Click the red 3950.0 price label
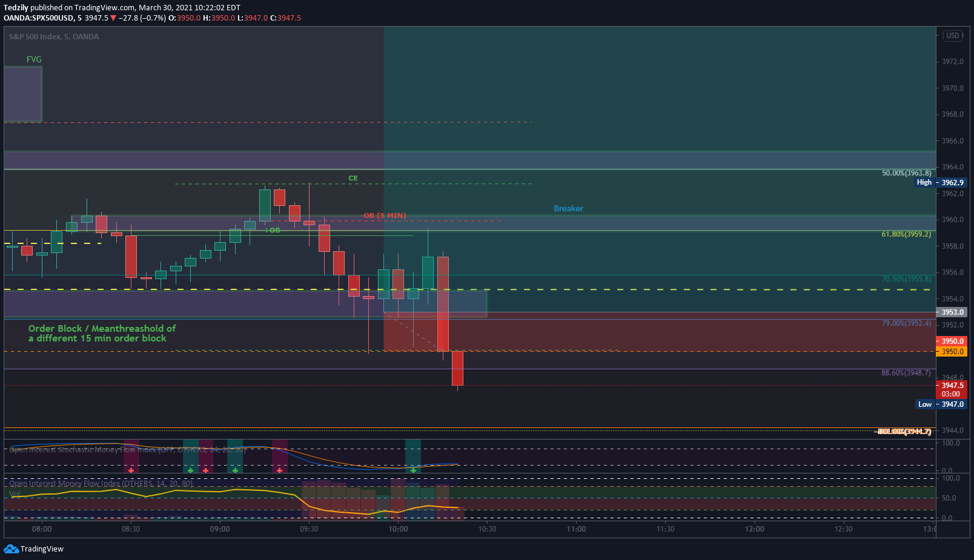974x560 pixels. pos(952,341)
